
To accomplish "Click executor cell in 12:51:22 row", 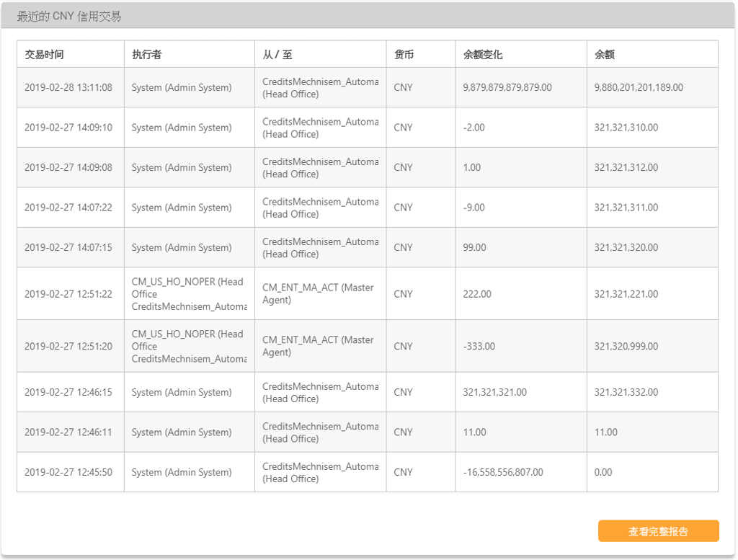I will 189,294.
